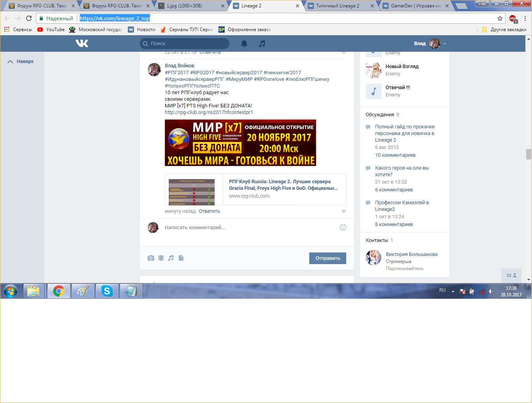Go back with the browser back arrow
Image resolution: width=532 pixels, height=403 pixels.
point(7,18)
